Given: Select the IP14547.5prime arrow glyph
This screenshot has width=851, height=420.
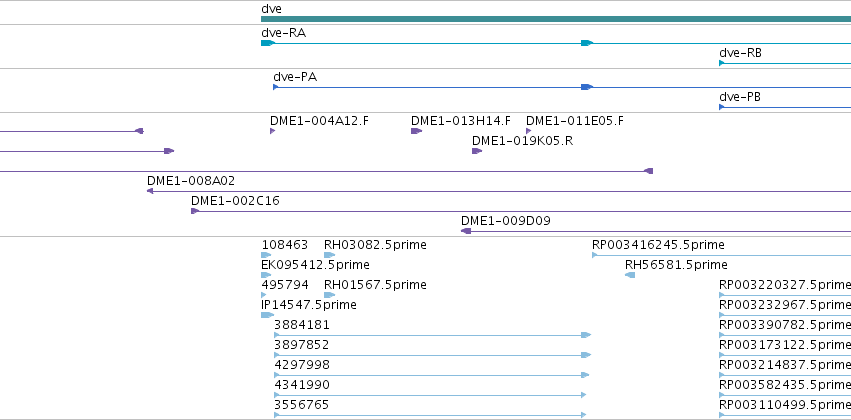Looking at the screenshot, I should [268, 315].
